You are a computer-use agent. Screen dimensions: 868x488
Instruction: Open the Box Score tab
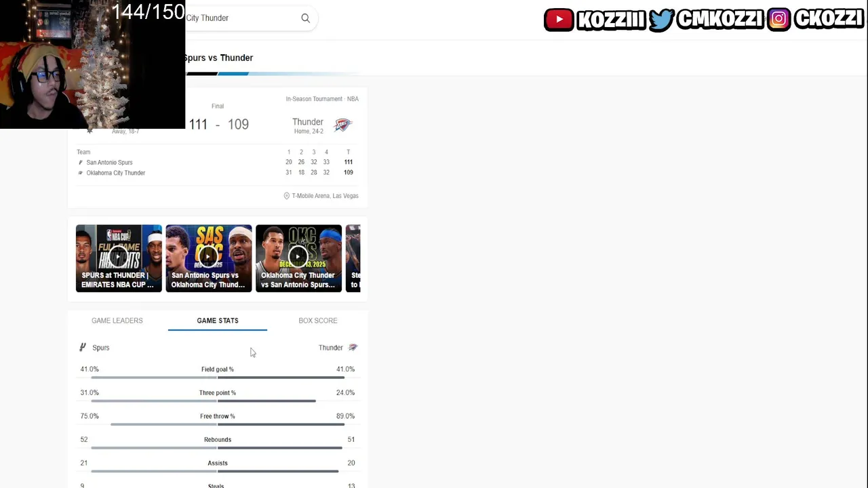click(x=318, y=321)
